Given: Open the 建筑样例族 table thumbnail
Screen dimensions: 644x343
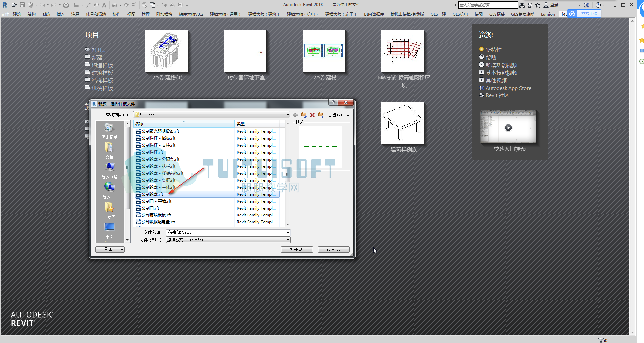Looking at the screenshot, I should pyautogui.click(x=403, y=123).
